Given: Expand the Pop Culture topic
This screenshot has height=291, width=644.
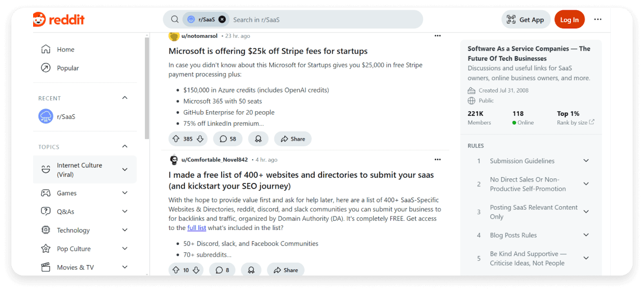Looking at the screenshot, I should 125,249.
